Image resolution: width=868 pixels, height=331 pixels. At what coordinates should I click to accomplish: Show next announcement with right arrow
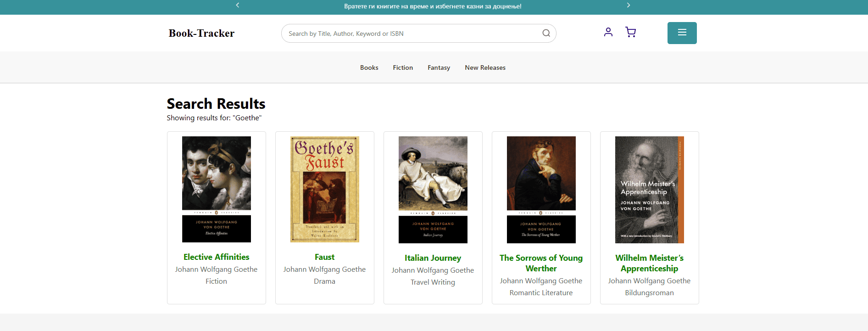[629, 6]
